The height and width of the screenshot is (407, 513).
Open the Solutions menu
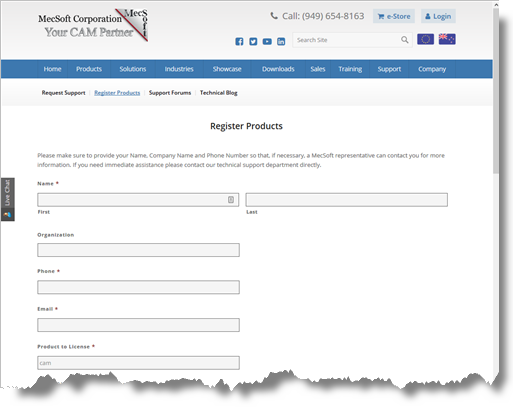(133, 69)
